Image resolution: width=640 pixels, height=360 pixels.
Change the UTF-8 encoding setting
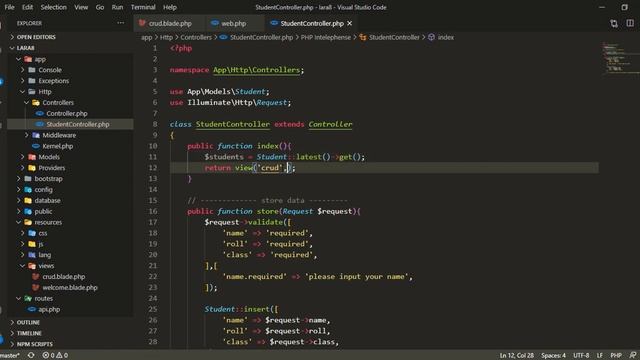pyautogui.click(x=581, y=356)
